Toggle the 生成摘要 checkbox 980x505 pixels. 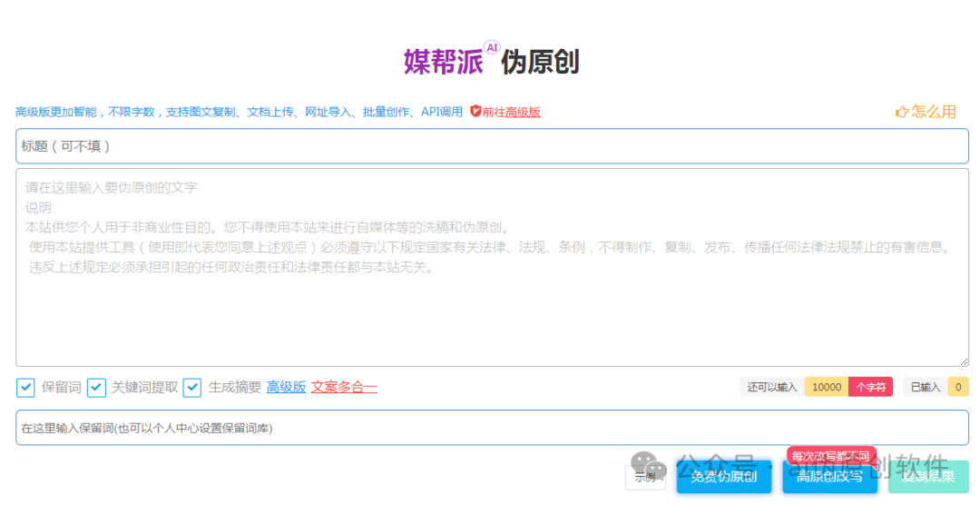pyautogui.click(x=191, y=387)
